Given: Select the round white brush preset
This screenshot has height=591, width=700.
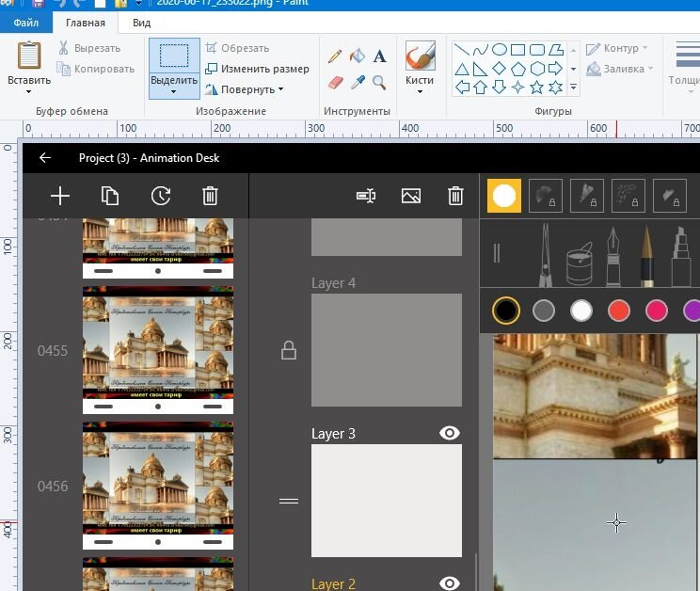Looking at the screenshot, I should [x=504, y=196].
